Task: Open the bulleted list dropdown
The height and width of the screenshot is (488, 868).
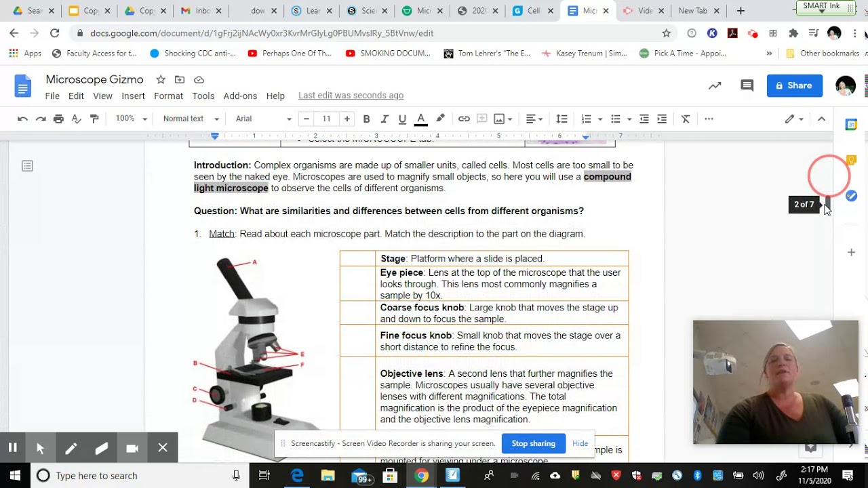Action: [x=620, y=119]
